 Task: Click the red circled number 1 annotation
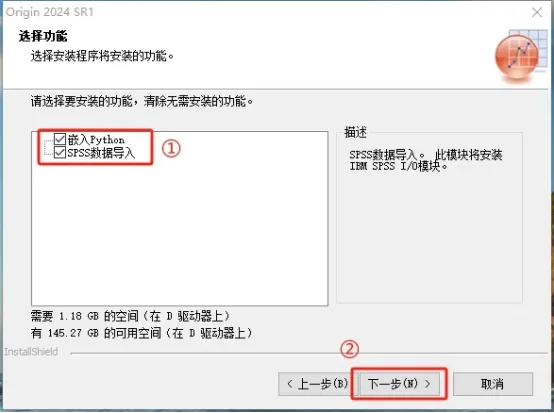pyautogui.click(x=171, y=148)
